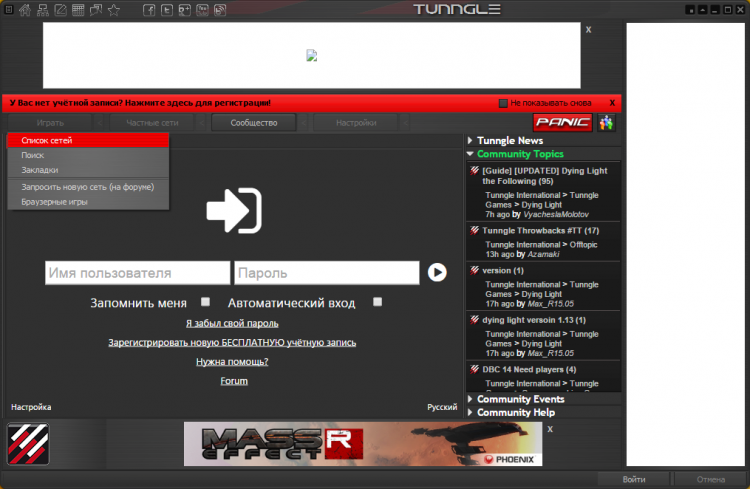
Task: Switch to the Играть tab
Action: point(50,123)
